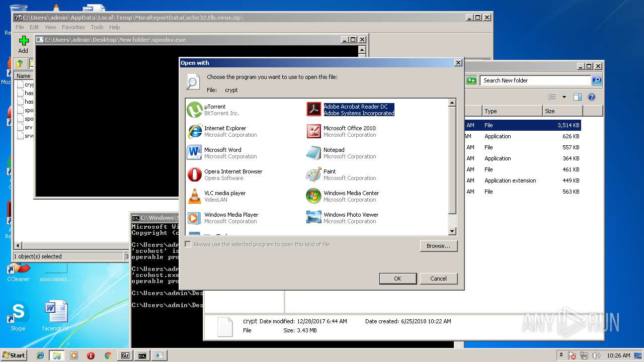Click the 7-Zip Add toolbar button
This screenshot has height=362, width=644.
[x=23, y=45]
